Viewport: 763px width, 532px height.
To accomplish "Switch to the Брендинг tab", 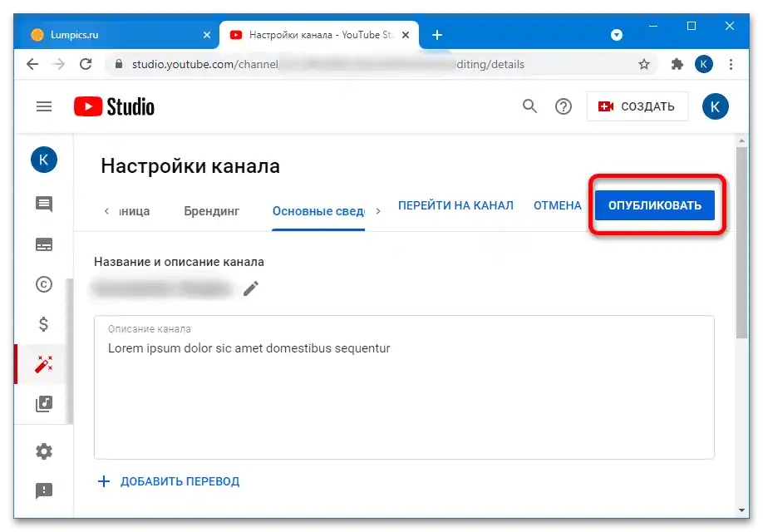I will pyautogui.click(x=212, y=211).
